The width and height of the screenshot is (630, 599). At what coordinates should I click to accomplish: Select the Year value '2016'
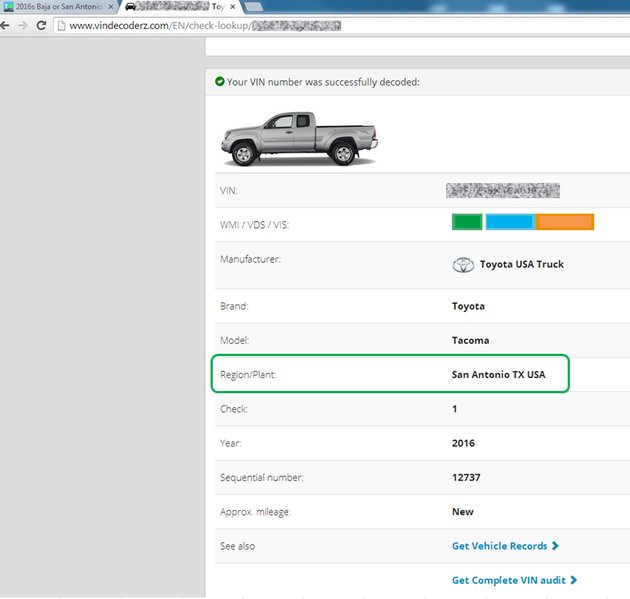click(x=463, y=443)
